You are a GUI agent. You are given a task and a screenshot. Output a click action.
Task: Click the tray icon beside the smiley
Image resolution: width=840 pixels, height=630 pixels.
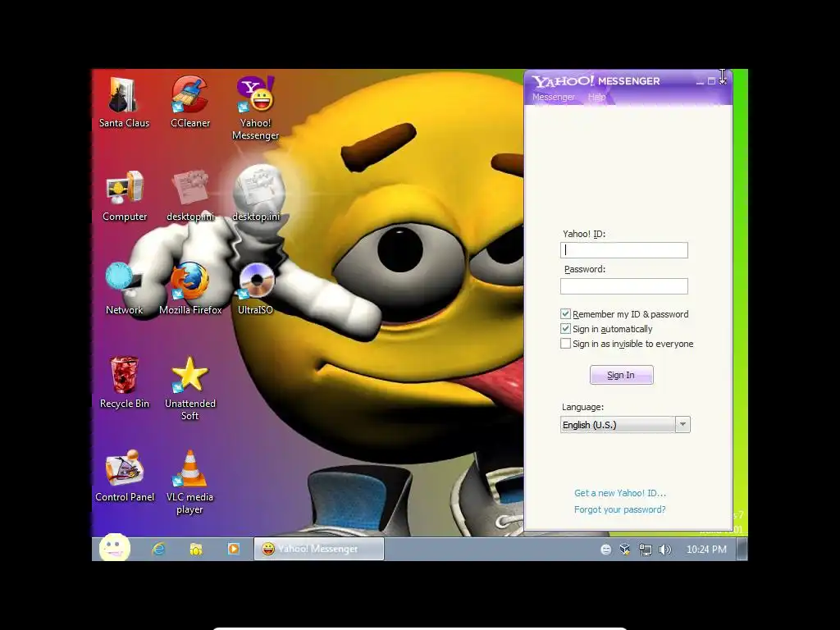(624, 549)
